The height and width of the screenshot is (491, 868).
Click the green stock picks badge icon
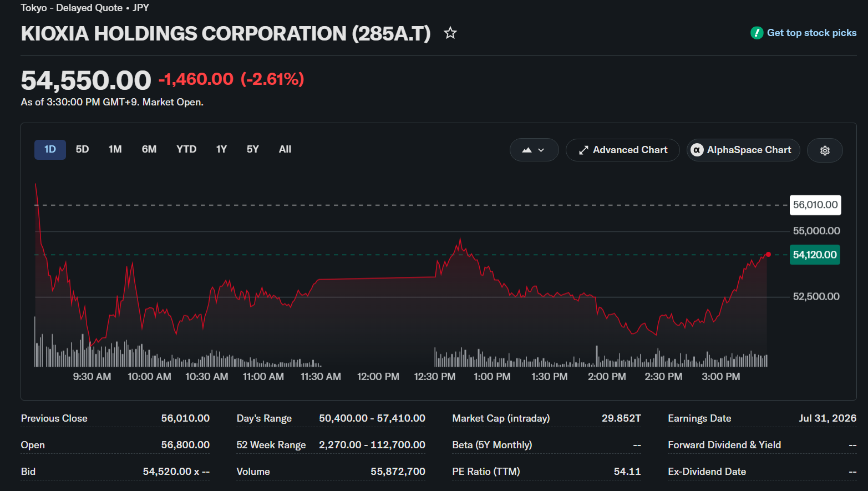(757, 33)
